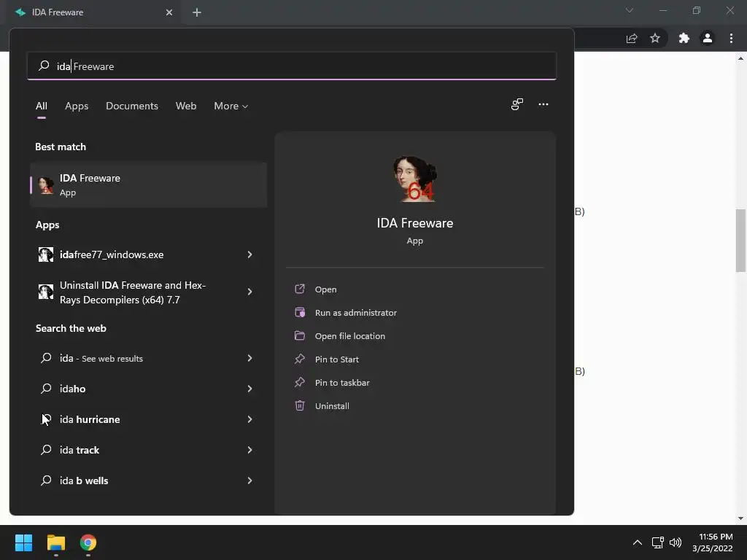Click the magnifier icon beside ida - See web results
Image resolution: width=747 pixels, height=560 pixels.
[46, 358]
